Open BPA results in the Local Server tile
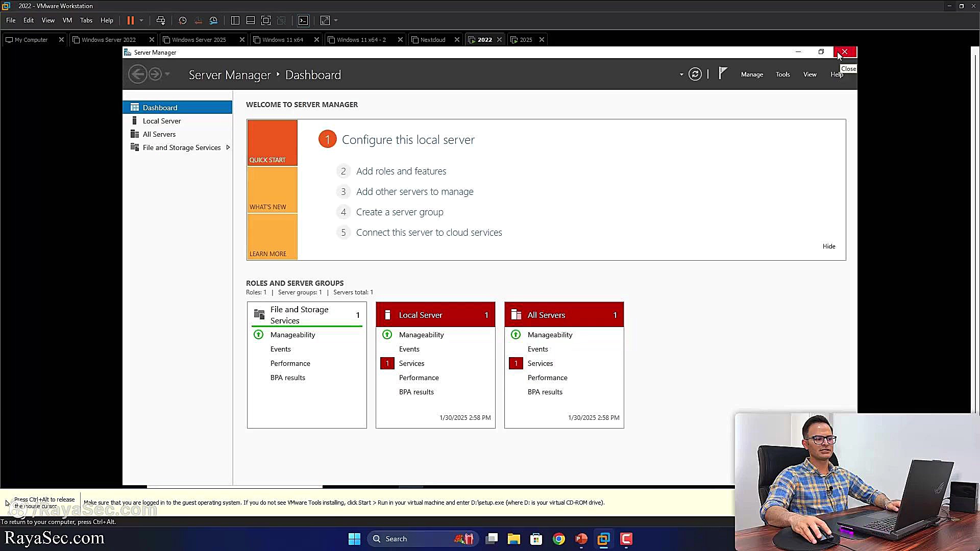The image size is (980, 551). [x=416, y=392]
